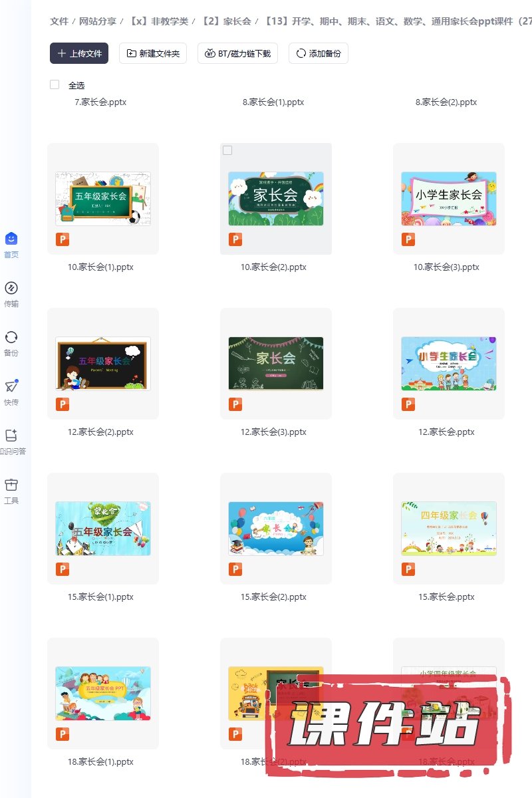Check the box on 10.家长会(2).pptx tile
The image size is (532, 798).
click(227, 151)
